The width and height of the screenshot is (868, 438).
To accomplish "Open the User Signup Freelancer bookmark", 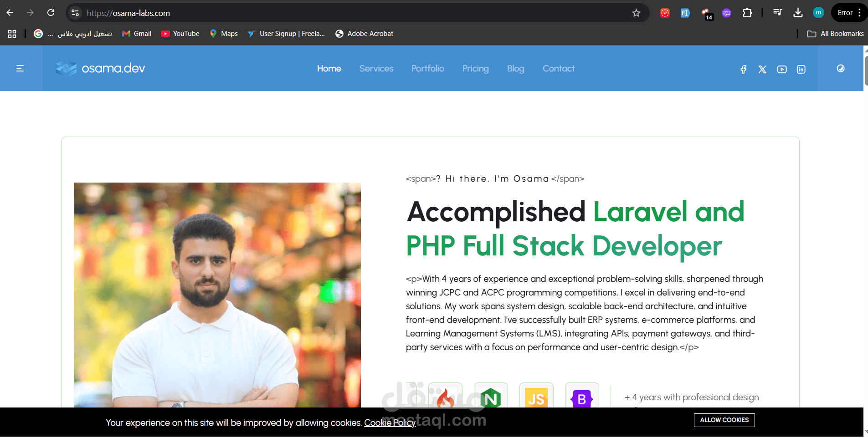I will (x=286, y=34).
